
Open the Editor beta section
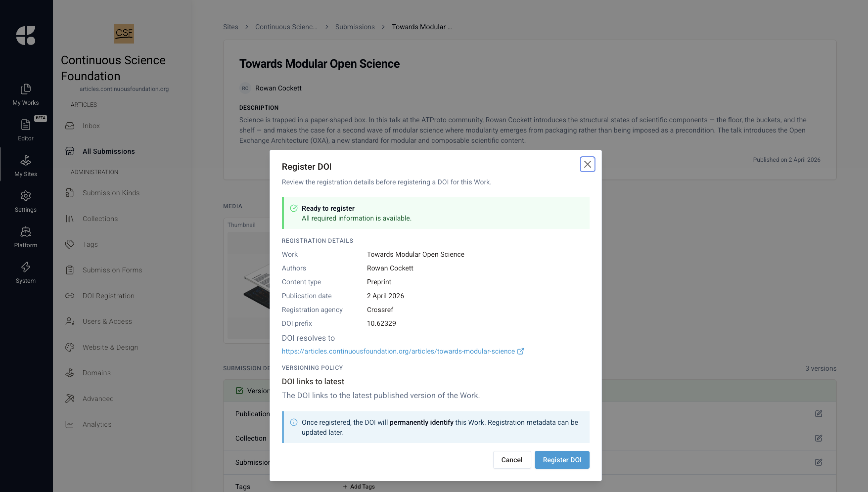(26, 130)
